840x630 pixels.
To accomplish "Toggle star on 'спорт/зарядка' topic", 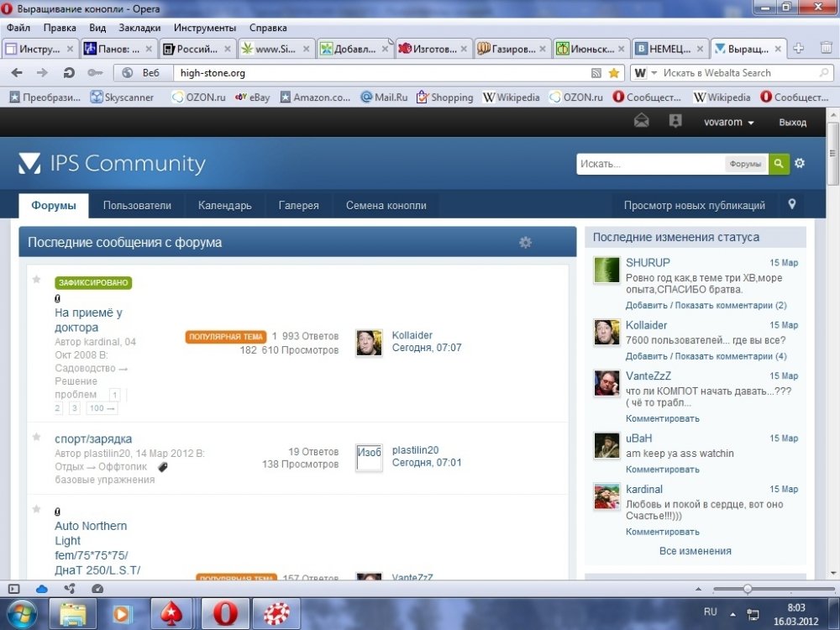I will click(x=36, y=437).
